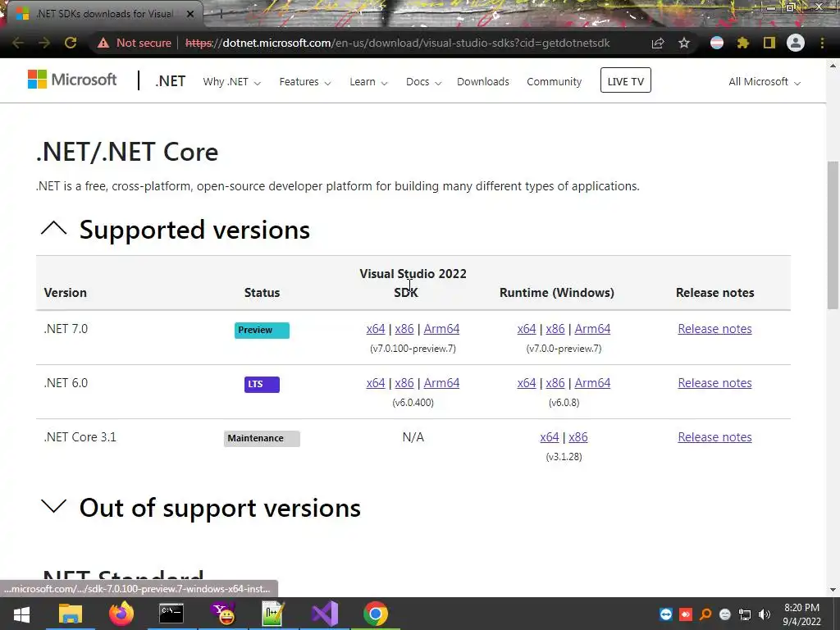Click the orange magnifier tray icon
Image resolution: width=840 pixels, height=630 pixels.
[705, 614]
